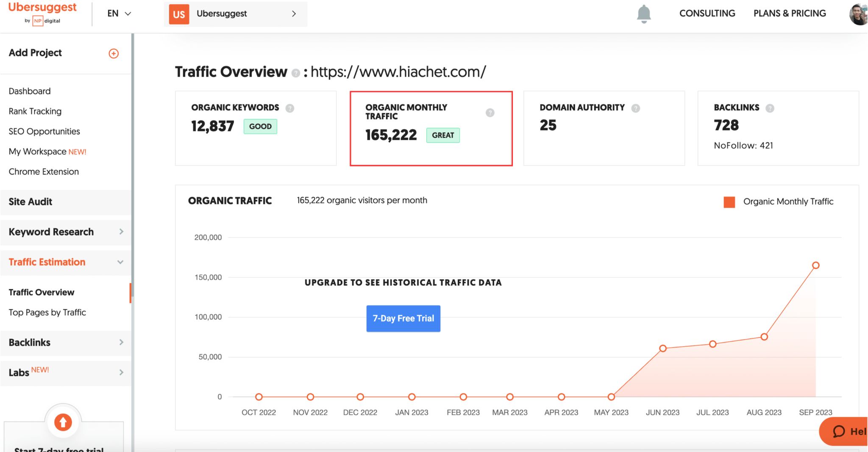Viewport: 868px width, 452px height.
Task: Open Site Audit
Action: (x=66, y=202)
